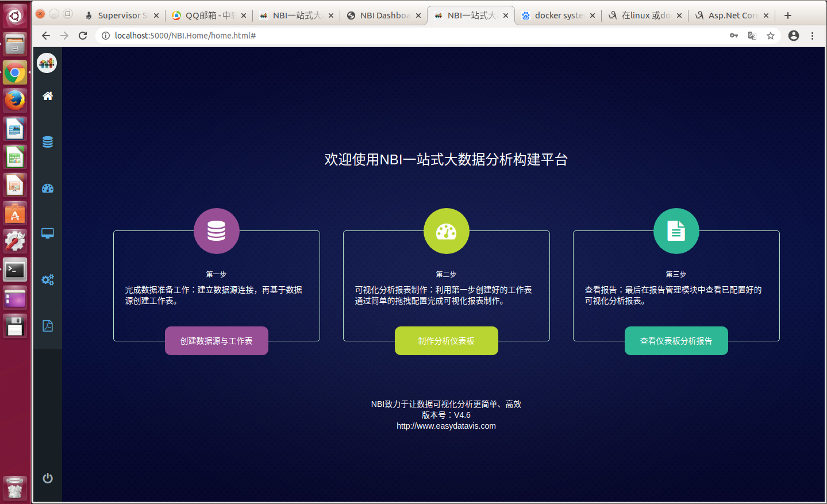Click 创建数据源与工作表 button
827x504 pixels.
(x=217, y=341)
